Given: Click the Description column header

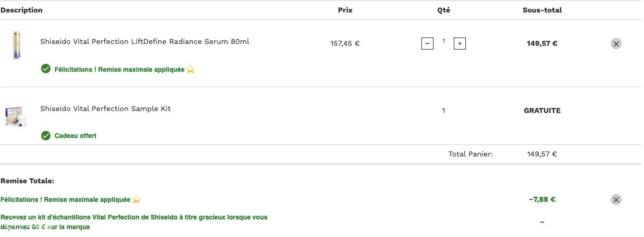Looking at the screenshot, I should click(21, 10).
